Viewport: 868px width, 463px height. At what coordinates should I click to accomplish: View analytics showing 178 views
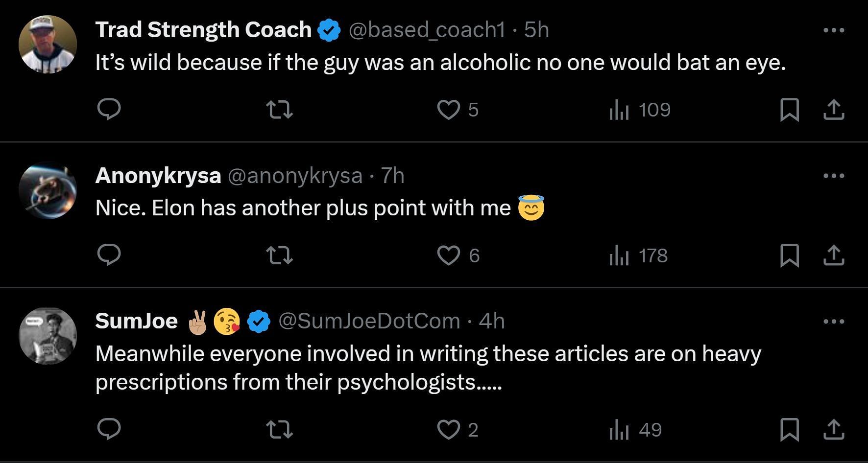coord(639,255)
